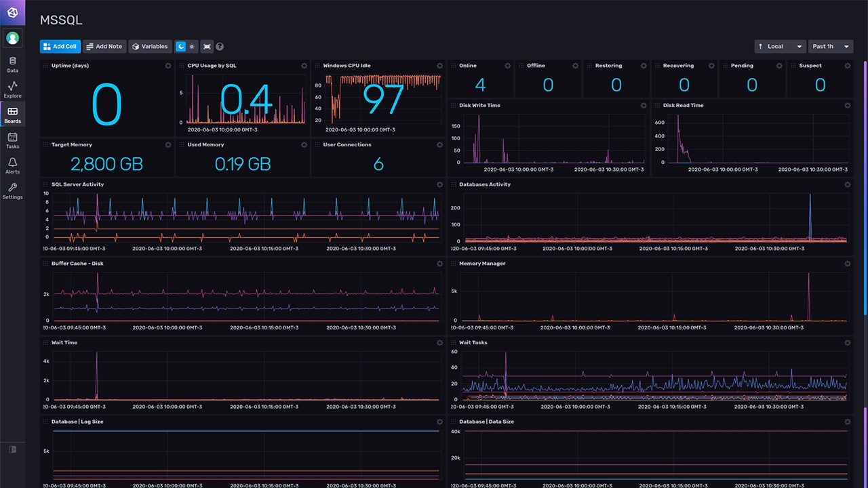Open gear menu on the Restoring cell
Image resolution: width=868 pixels, height=488 pixels.
[x=644, y=66]
